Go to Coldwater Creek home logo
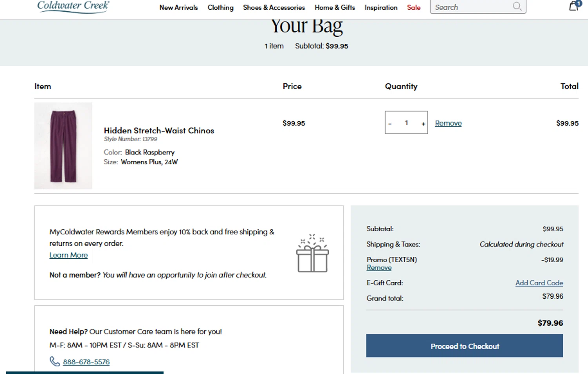This screenshot has width=588, height=374. [x=73, y=6]
